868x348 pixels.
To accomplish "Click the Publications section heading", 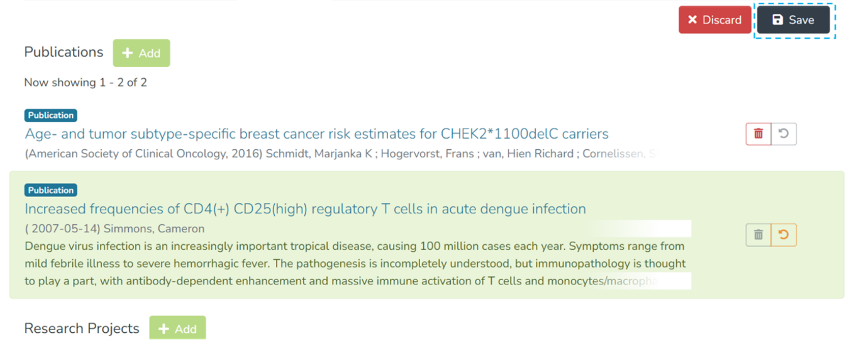I will tap(64, 52).
